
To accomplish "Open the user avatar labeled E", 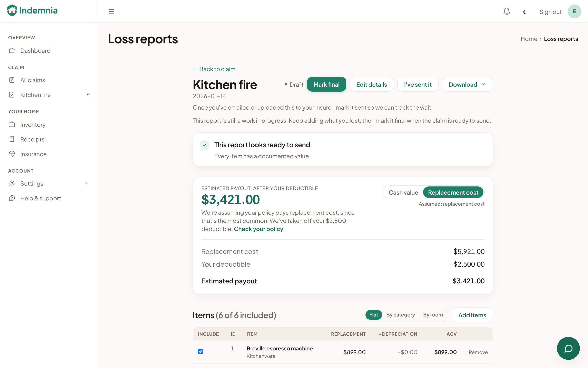I will 574,11.
